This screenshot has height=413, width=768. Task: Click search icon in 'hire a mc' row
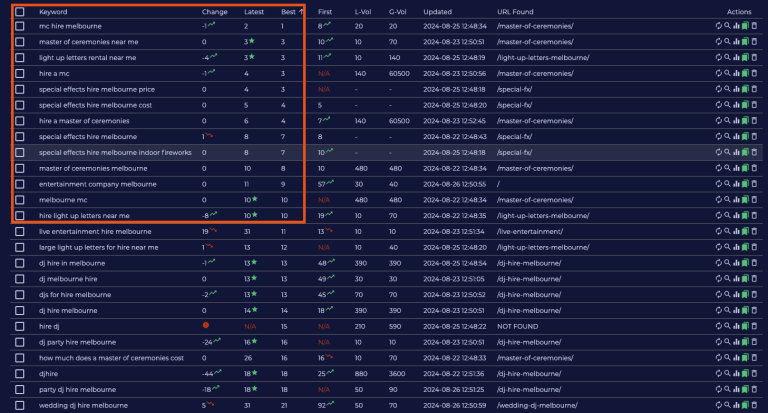727,73
